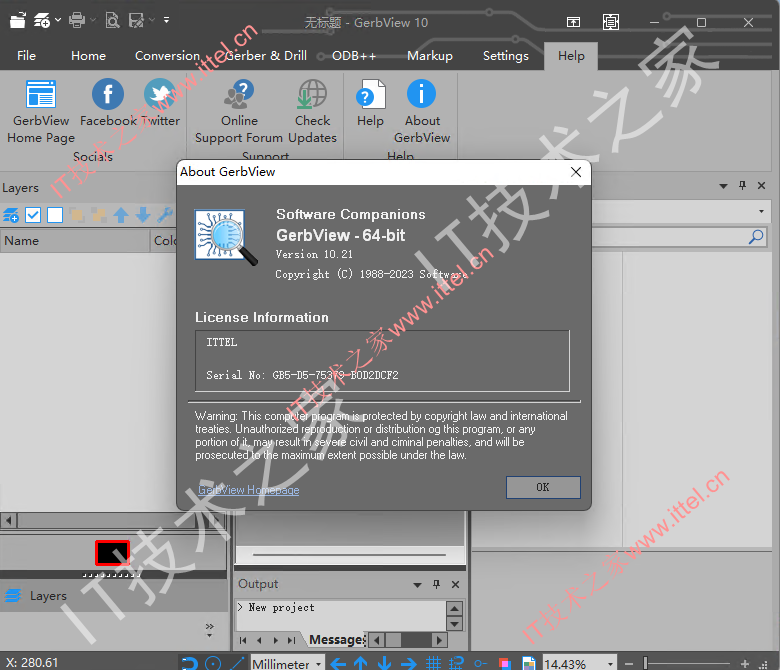The image size is (780, 670).
Task: Open file using the folder icon in quick access toolbar
Action: coord(17,21)
